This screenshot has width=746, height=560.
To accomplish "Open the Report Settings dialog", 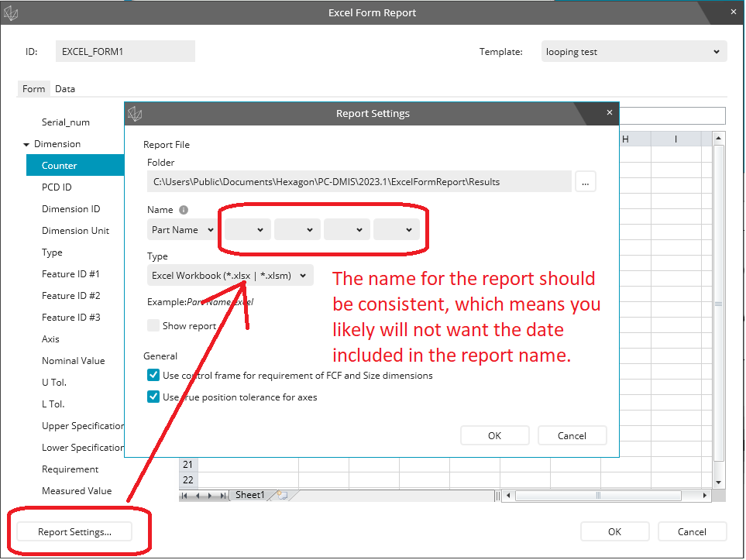I will click(x=73, y=531).
